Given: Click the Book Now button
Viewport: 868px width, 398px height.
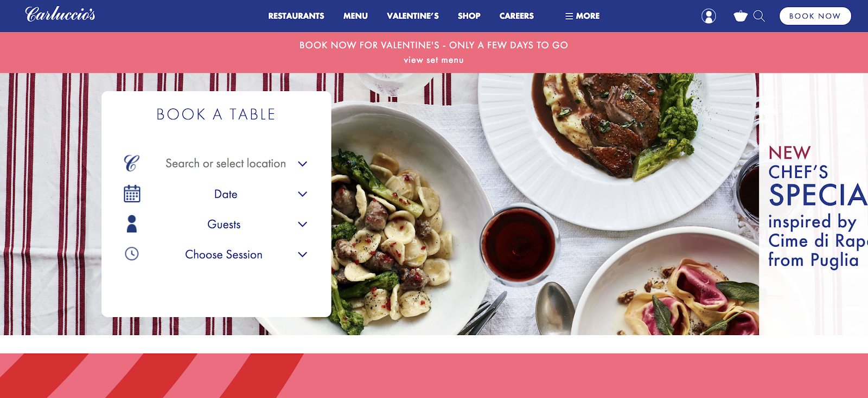Looking at the screenshot, I should tap(815, 16).
